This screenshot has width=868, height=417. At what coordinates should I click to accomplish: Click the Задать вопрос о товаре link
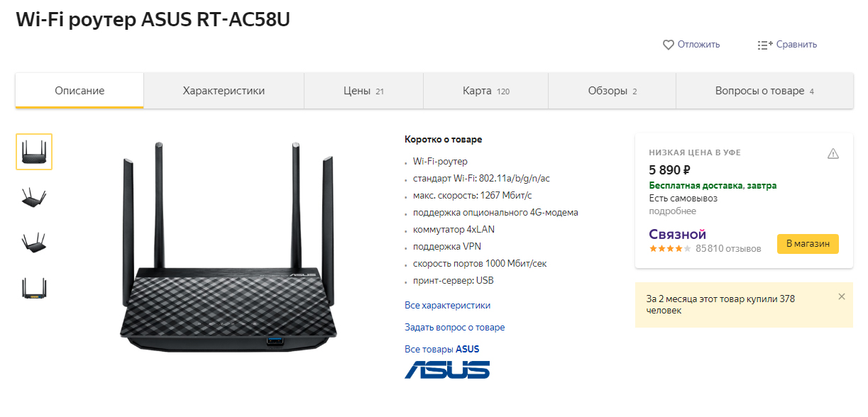[x=455, y=328]
